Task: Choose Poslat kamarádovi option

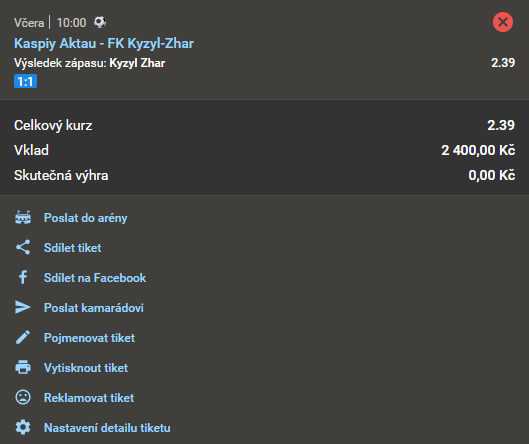Action: [94, 308]
